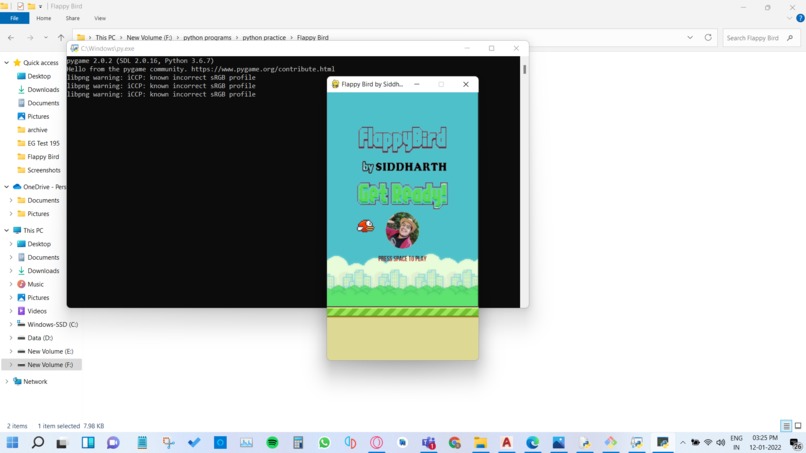Open Microsoft Edge from taskbar
The image size is (806, 453).
pos(533,442)
